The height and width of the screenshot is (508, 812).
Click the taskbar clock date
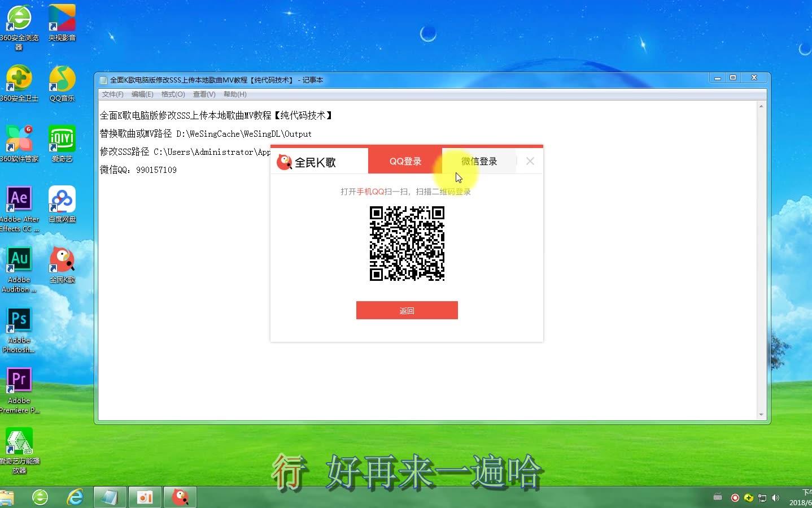tap(800, 502)
